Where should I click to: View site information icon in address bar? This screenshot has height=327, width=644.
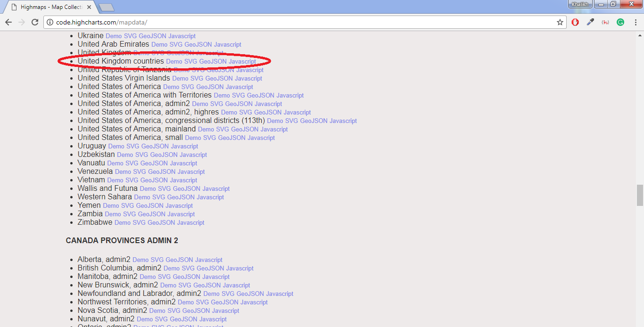coord(50,22)
